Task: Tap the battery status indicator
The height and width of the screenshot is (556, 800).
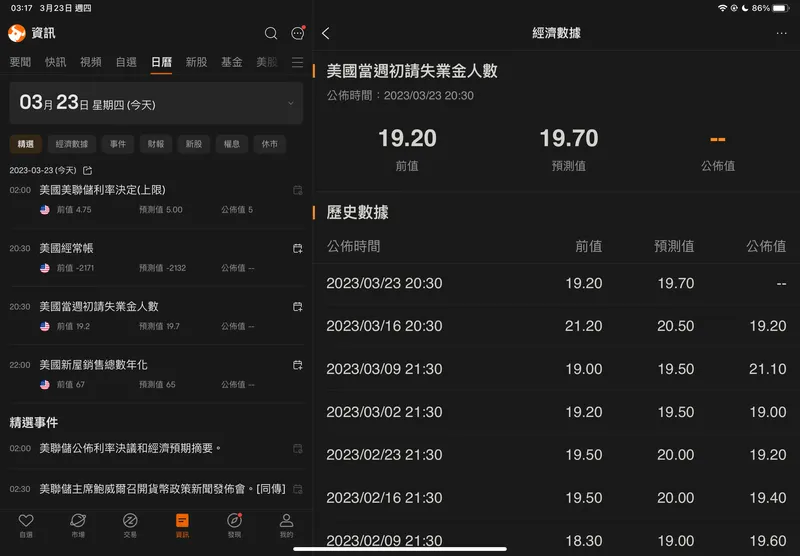Action: [x=782, y=8]
